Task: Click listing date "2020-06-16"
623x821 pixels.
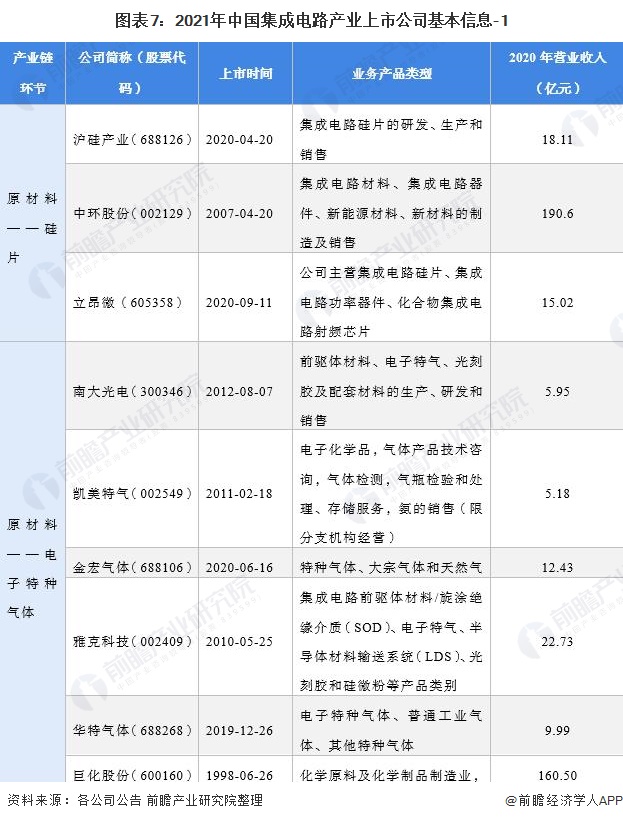Action: 239,568
